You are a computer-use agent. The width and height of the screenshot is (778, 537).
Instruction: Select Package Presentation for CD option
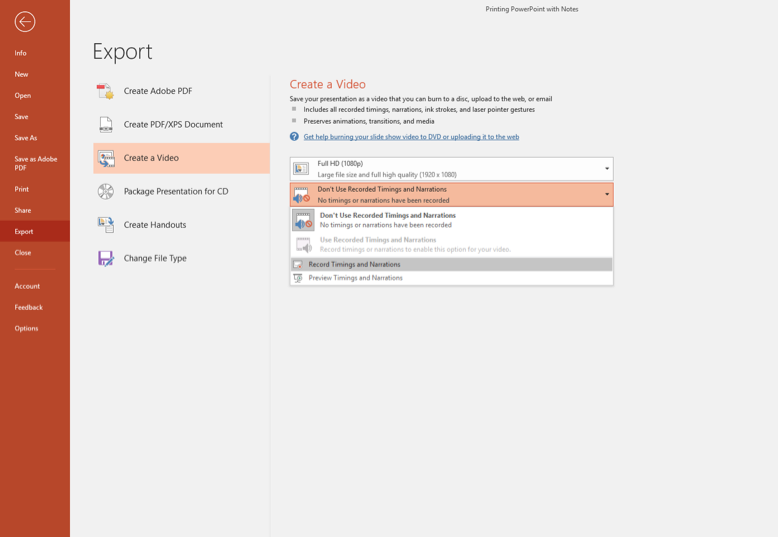[182, 192]
